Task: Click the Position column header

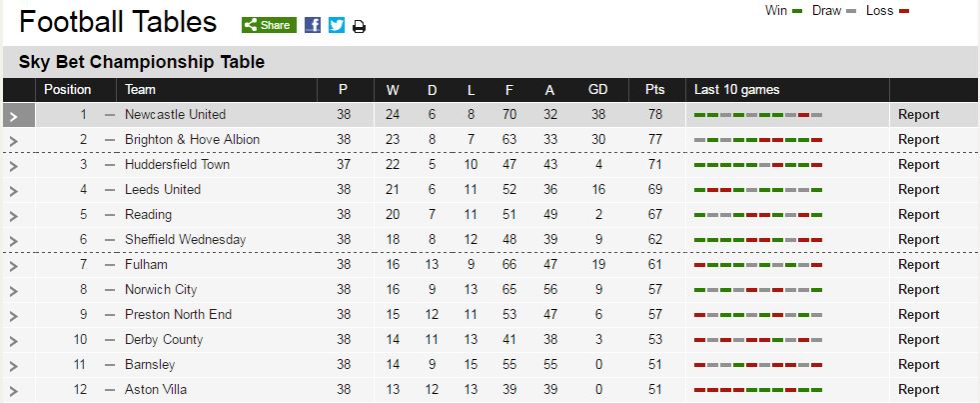Action: click(68, 89)
